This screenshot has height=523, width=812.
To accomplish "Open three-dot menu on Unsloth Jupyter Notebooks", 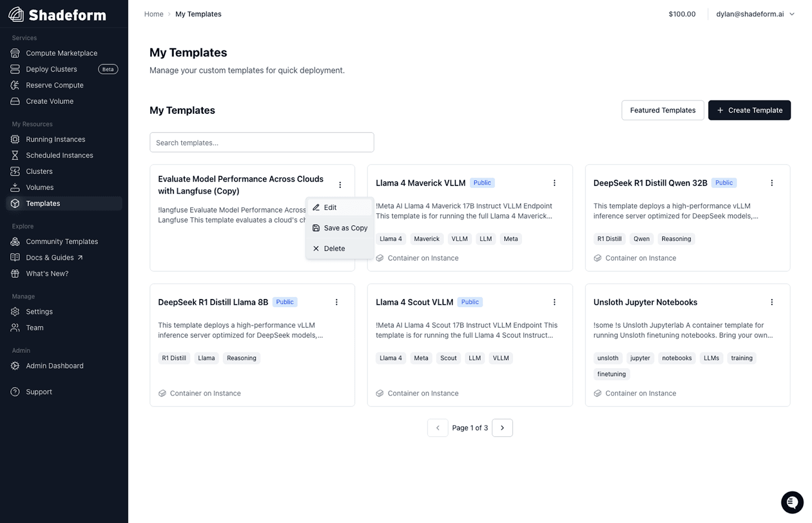I will tap(772, 302).
